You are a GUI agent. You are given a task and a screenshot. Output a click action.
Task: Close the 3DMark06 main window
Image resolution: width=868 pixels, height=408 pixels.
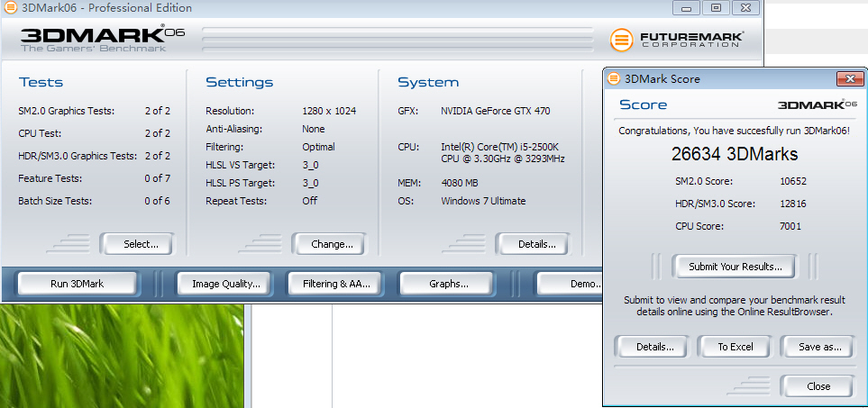(x=745, y=8)
